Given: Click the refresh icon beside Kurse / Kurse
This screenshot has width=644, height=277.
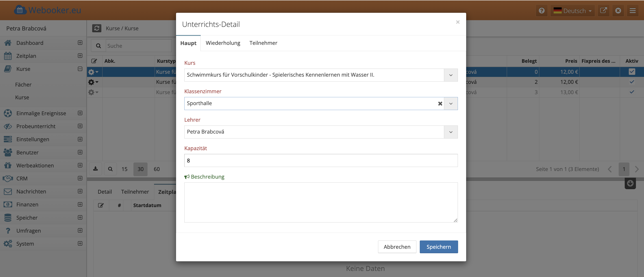Looking at the screenshot, I should [x=97, y=28].
